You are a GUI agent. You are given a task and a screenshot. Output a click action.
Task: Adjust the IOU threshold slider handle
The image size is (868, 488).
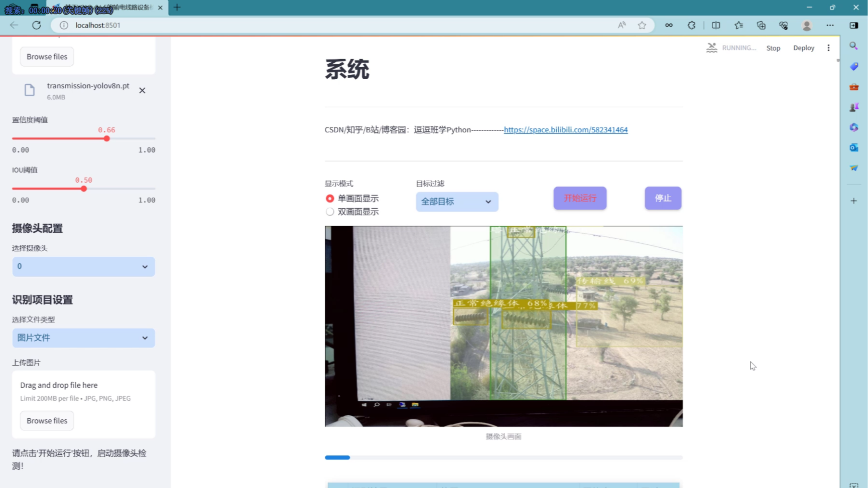[x=84, y=189]
